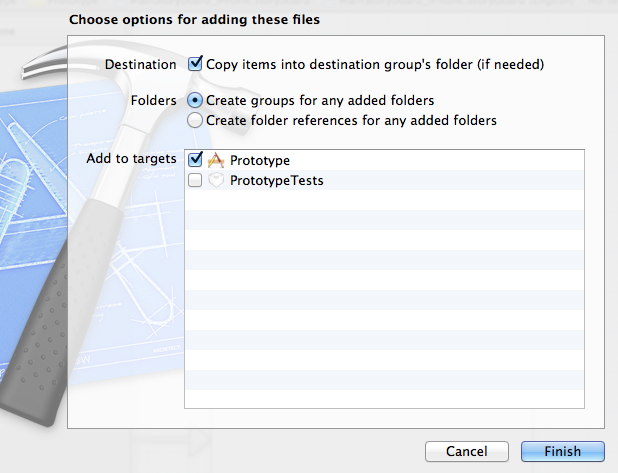Cancel adding the files
Image resolution: width=618 pixels, height=473 pixels.
tap(467, 451)
